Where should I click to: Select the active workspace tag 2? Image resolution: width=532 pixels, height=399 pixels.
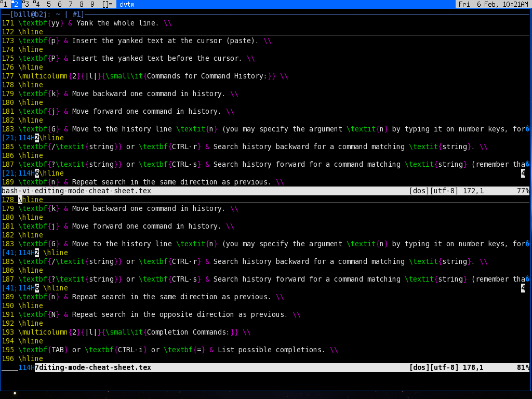pos(15,4)
